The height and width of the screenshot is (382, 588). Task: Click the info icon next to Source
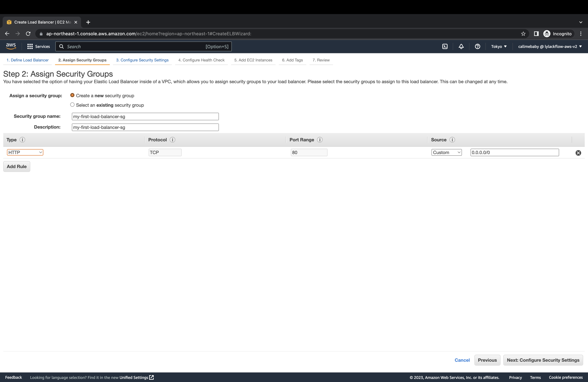click(452, 140)
